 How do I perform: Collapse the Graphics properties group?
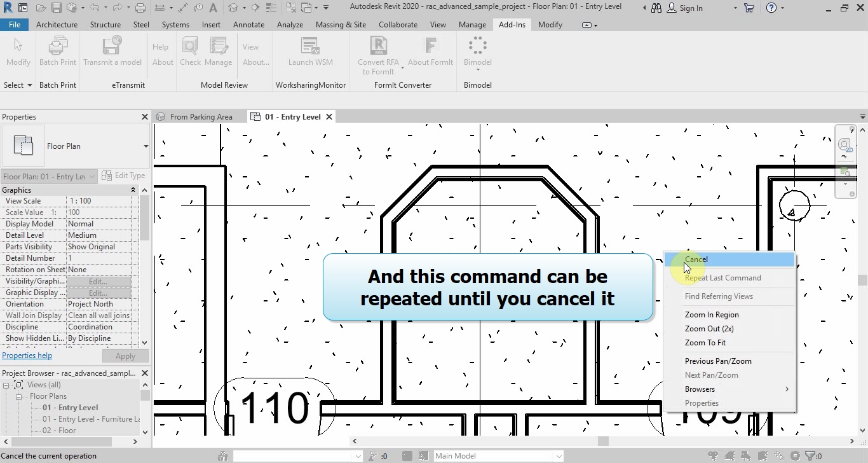coord(133,190)
